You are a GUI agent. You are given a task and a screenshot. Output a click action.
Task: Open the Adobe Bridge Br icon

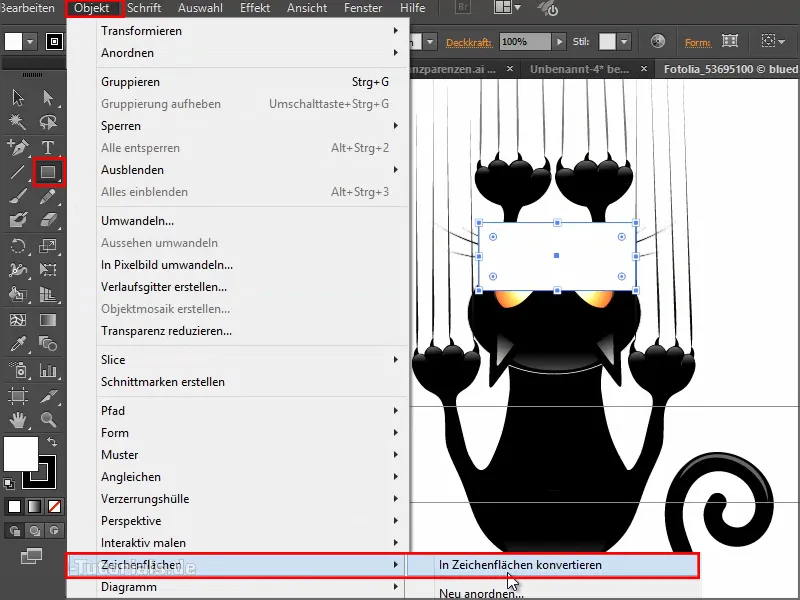[463, 8]
